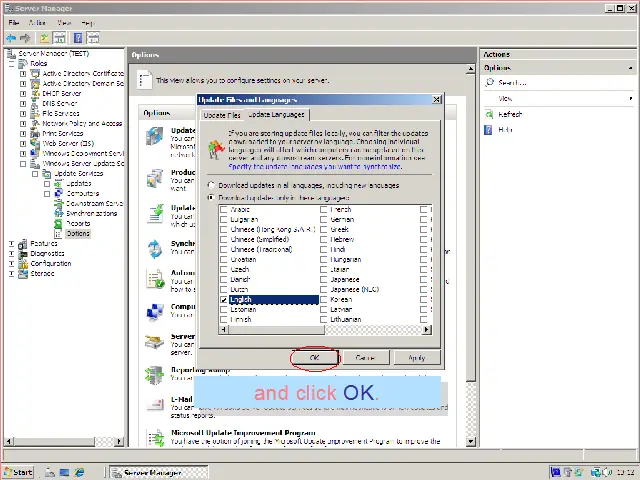
Task: Check the Arabic language checkbox
Action: coord(224,210)
